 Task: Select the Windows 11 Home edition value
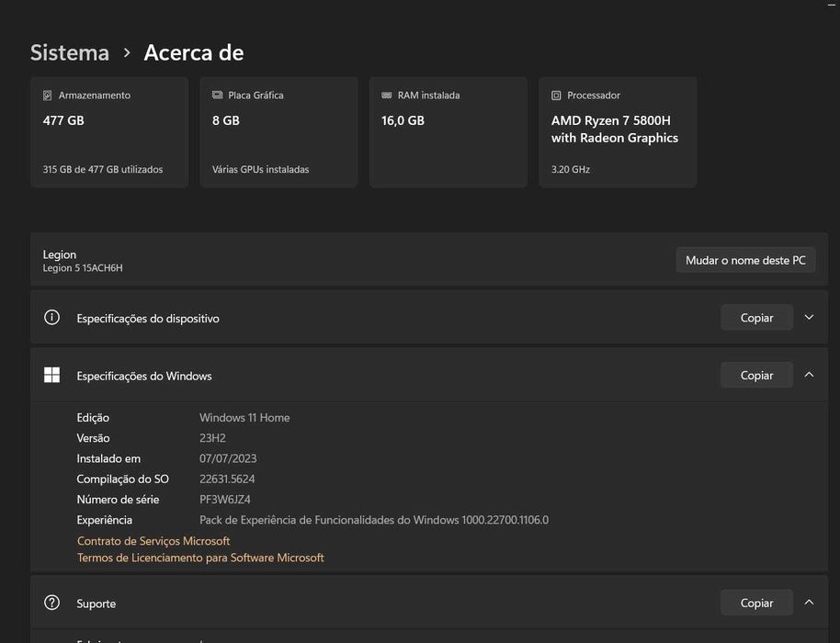coord(244,418)
